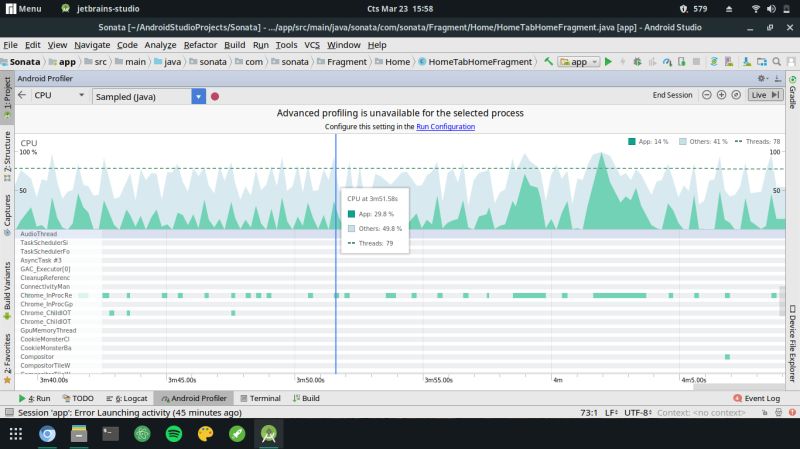
Task: Toggle the Device File Explorer panel
Action: coord(792,343)
